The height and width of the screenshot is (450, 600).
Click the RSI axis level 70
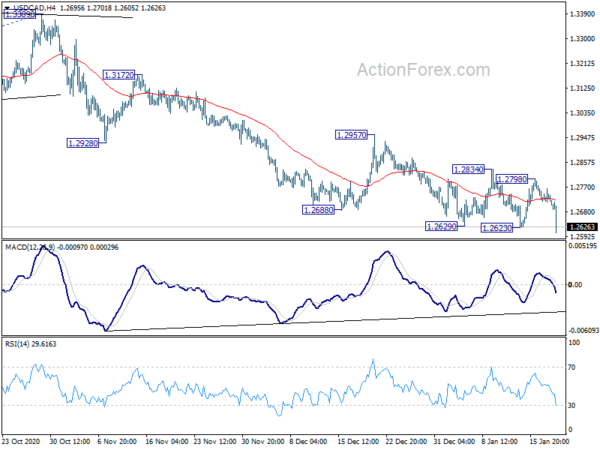(x=572, y=367)
